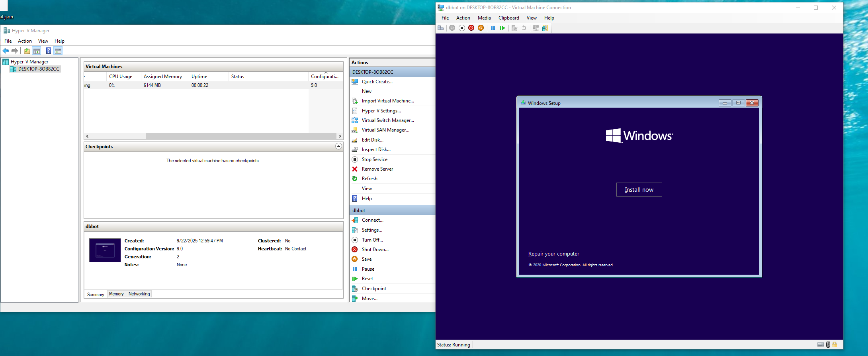Screen dimensions: 868x356
Task: Open Help menu in VM Connection window
Action: (549, 18)
